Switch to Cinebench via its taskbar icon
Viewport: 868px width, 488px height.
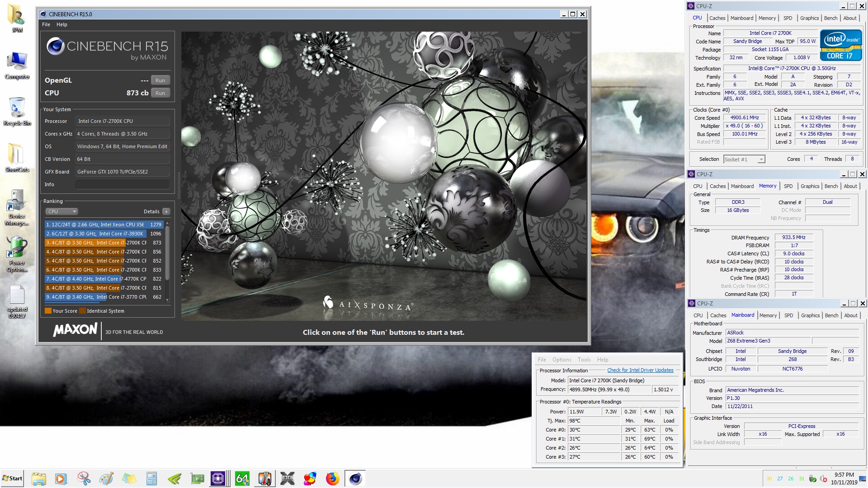[x=355, y=479]
